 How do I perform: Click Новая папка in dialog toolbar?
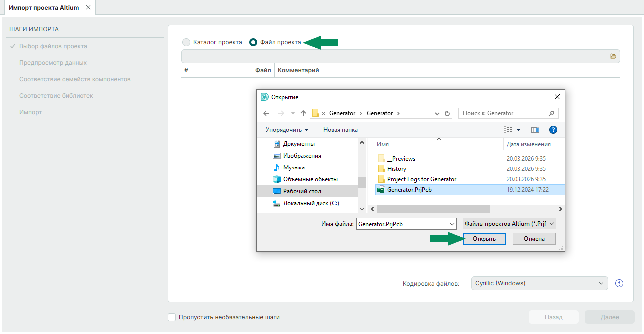340,130
